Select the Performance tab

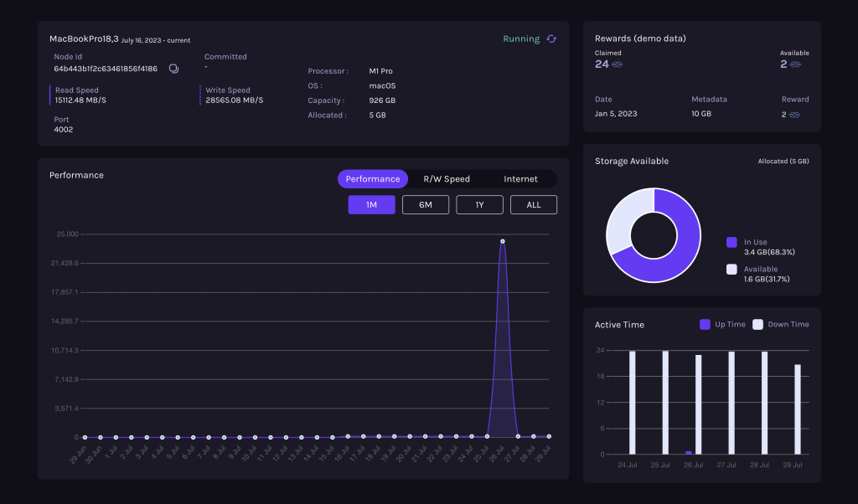[373, 179]
